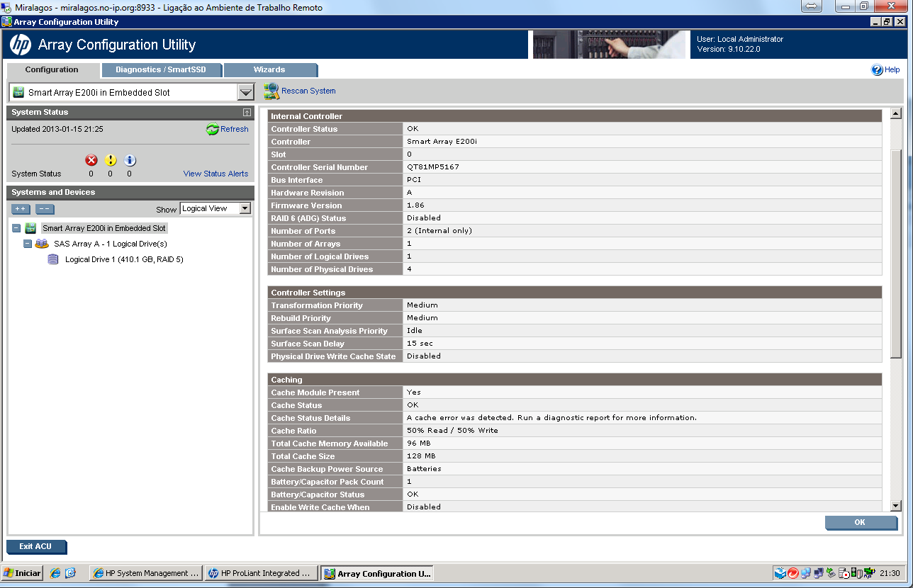Open the Help link

point(892,70)
